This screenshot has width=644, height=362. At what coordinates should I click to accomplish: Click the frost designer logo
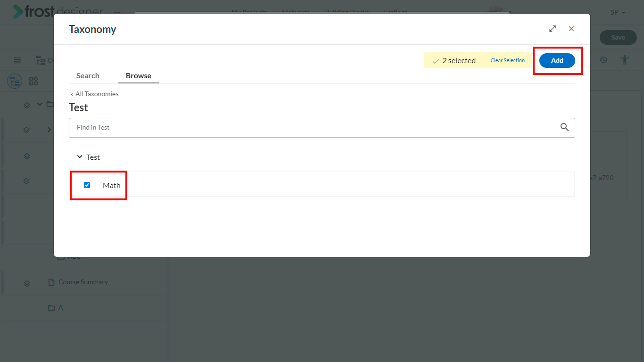tap(58, 11)
